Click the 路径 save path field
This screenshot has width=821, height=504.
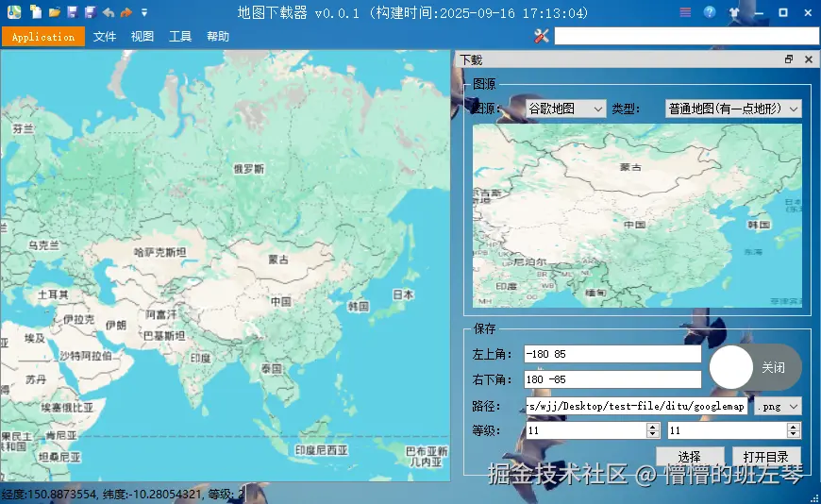pyautogui.click(x=637, y=406)
